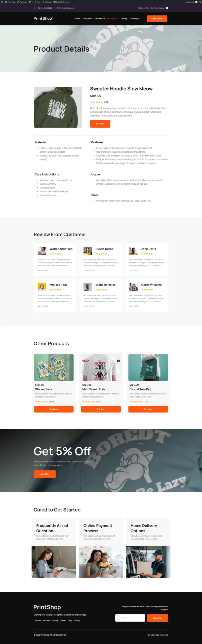The width and height of the screenshot is (202, 644).
Task: Click the Learn More promo button
Action: [45, 474]
